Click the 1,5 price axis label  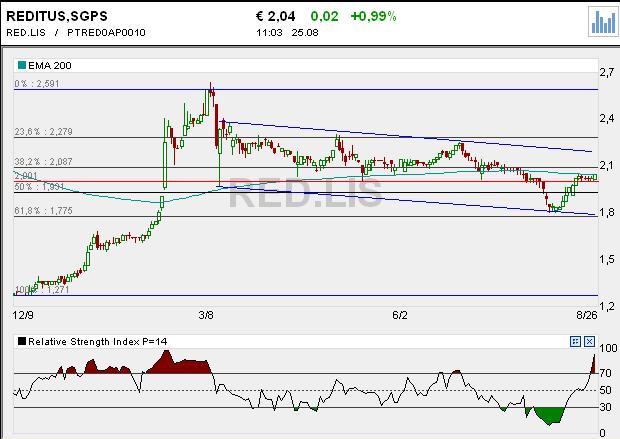click(607, 259)
